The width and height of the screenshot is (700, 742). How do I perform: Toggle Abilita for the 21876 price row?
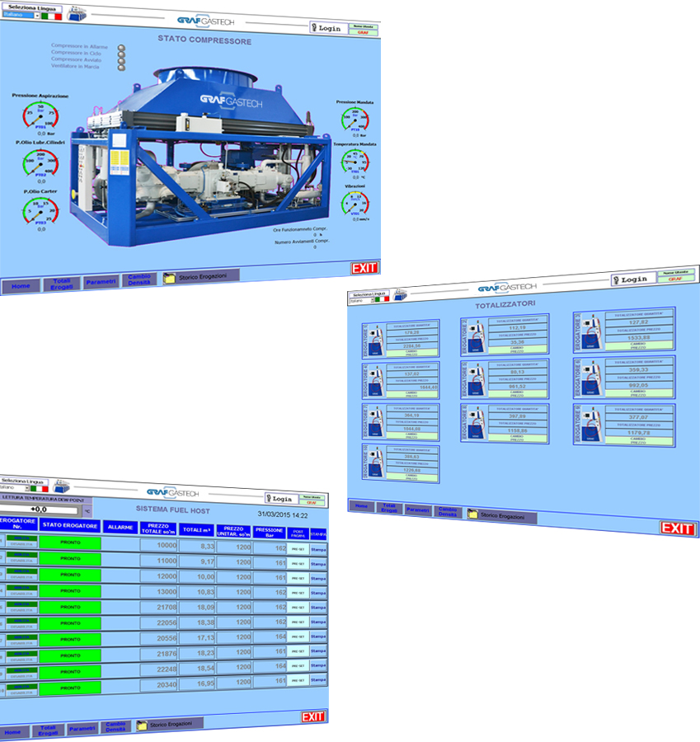(x=21, y=654)
